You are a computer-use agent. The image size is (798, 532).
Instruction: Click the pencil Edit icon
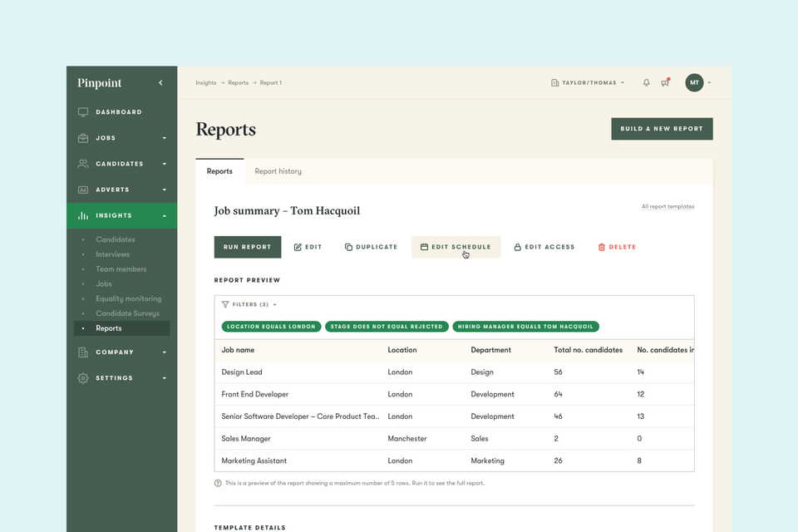click(x=298, y=247)
